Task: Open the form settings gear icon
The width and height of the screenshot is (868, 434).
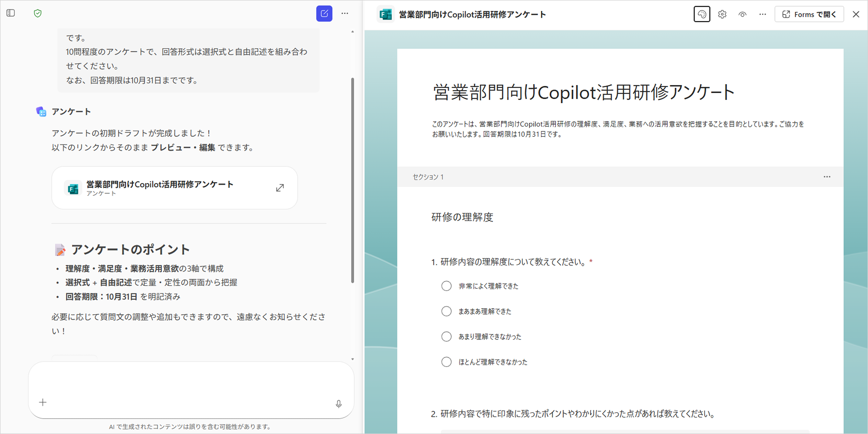Action: pyautogui.click(x=722, y=14)
